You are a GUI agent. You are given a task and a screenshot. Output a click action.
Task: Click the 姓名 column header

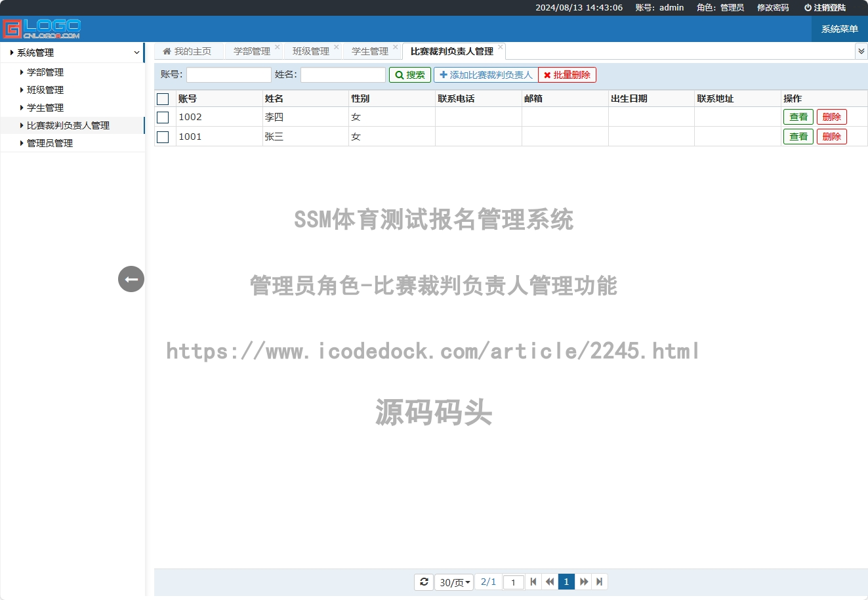(306, 98)
